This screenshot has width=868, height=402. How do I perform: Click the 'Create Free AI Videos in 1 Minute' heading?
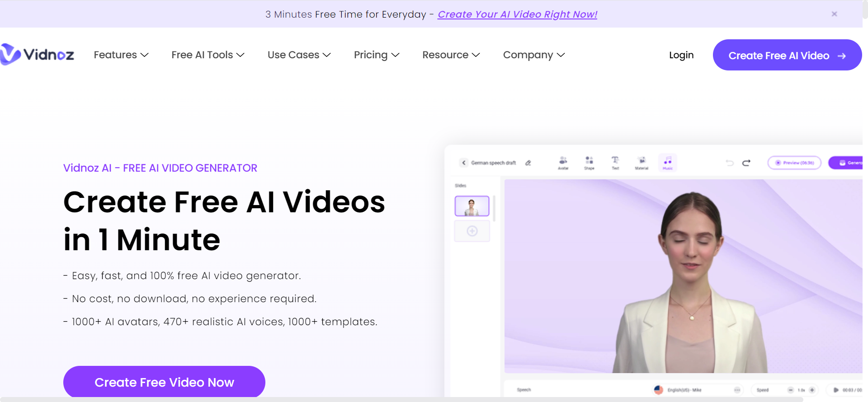(224, 220)
